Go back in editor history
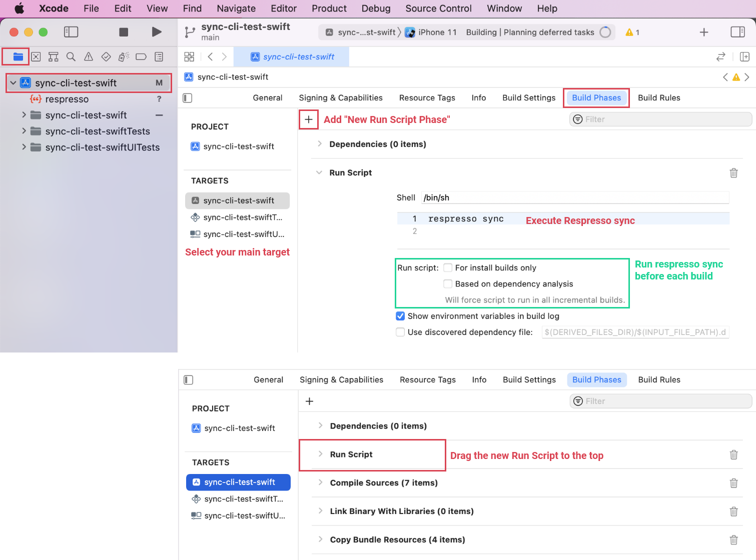Image resolution: width=756 pixels, height=560 pixels. pos(210,56)
